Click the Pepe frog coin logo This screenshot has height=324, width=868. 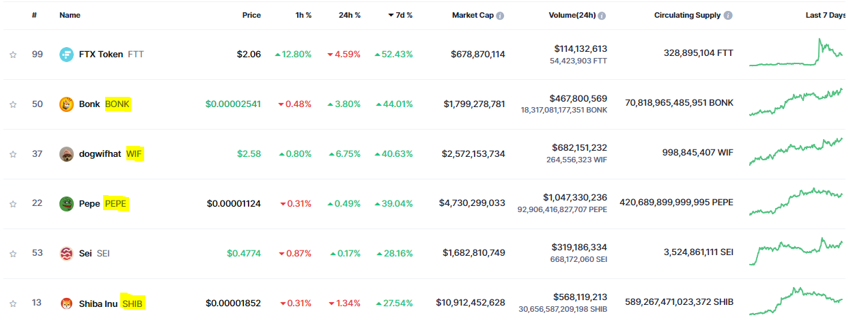(66, 204)
